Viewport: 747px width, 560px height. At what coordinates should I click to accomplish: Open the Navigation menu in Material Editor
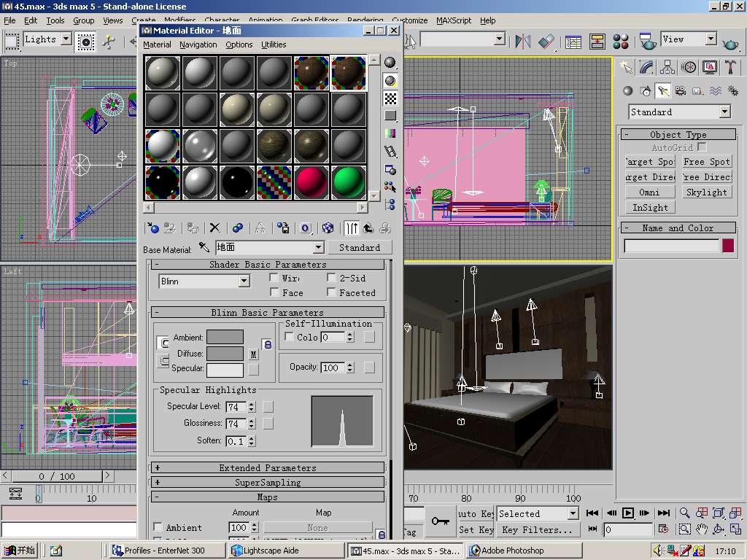(198, 44)
